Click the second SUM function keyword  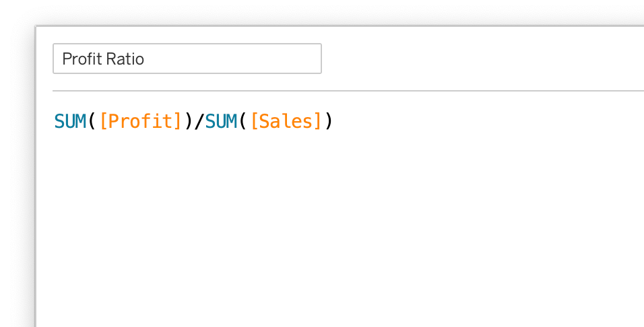pyautogui.click(x=221, y=122)
